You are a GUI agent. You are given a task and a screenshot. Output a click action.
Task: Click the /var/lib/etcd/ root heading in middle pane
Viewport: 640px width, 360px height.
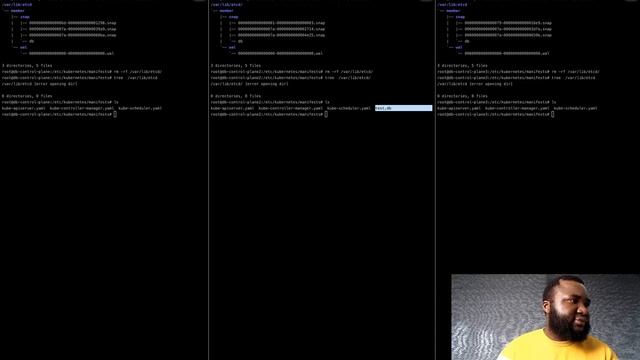tap(227, 5)
